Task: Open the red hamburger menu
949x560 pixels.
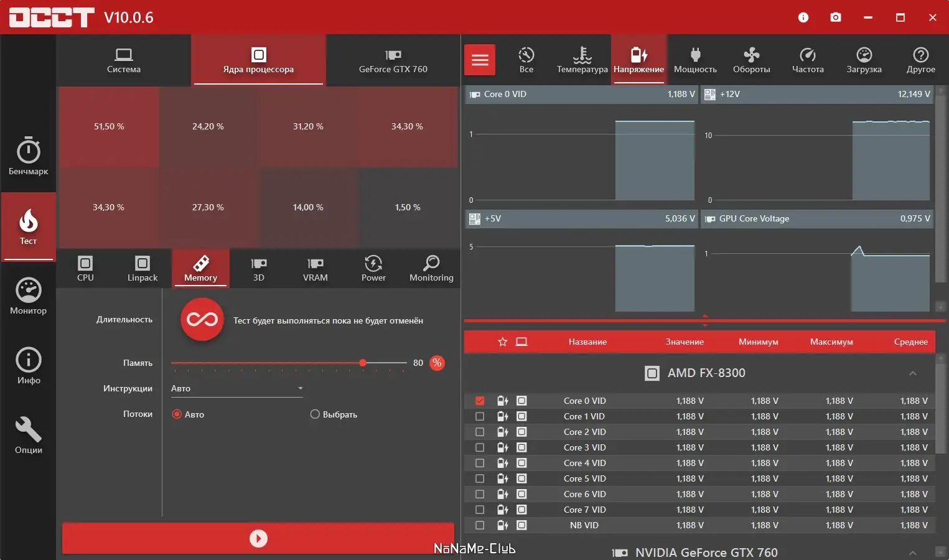Action: tap(480, 60)
